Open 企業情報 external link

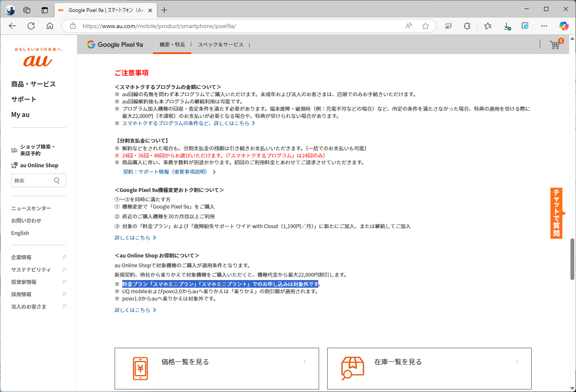click(38, 257)
